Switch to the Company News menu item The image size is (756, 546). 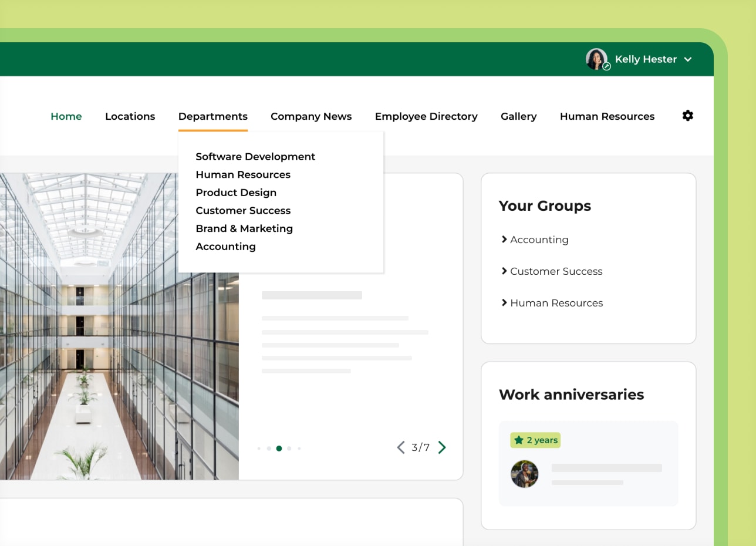click(x=310, y=116)
